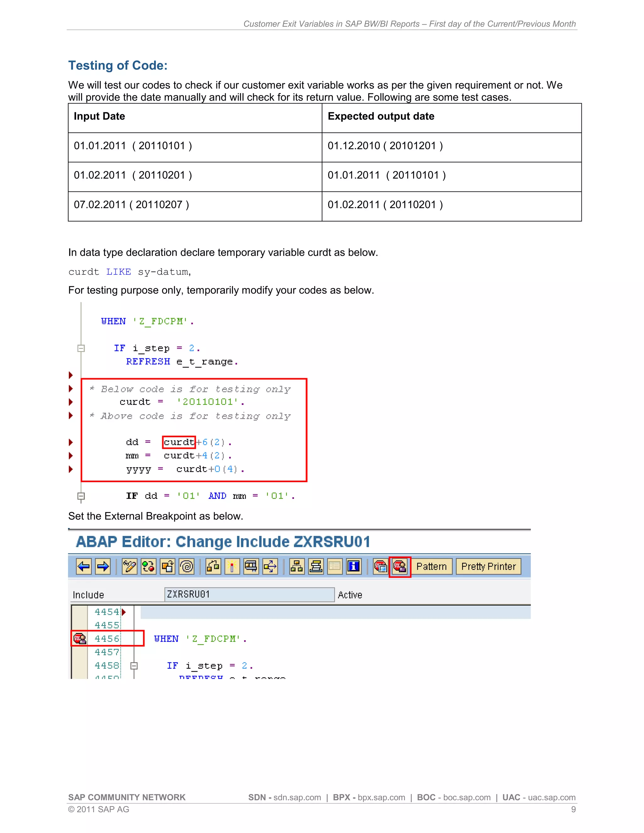
Task: Toggle Display/Change pencil icon
Action: (129, 566)
